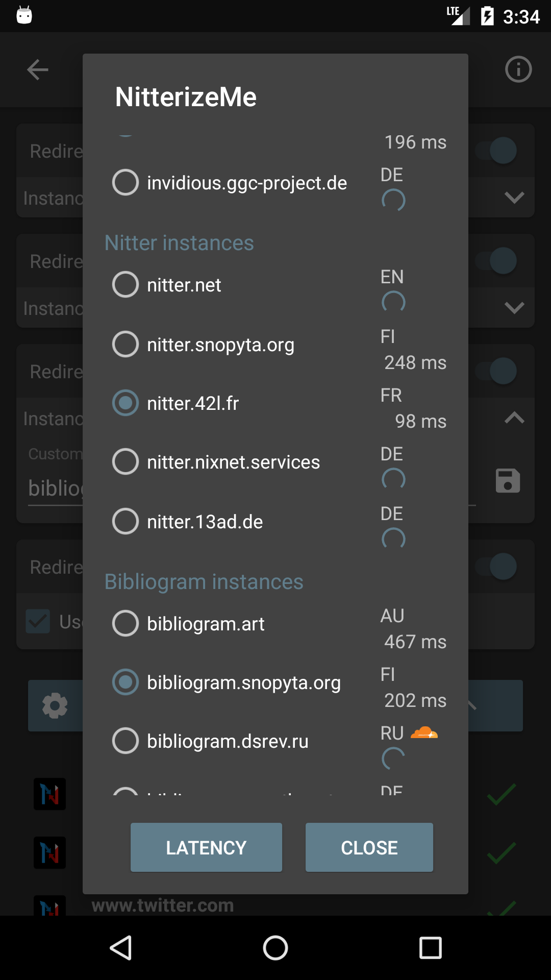This screenshot has width=551, height=980.
Task: Choose nitter.snopyta.org radio option
Action: 126,344
